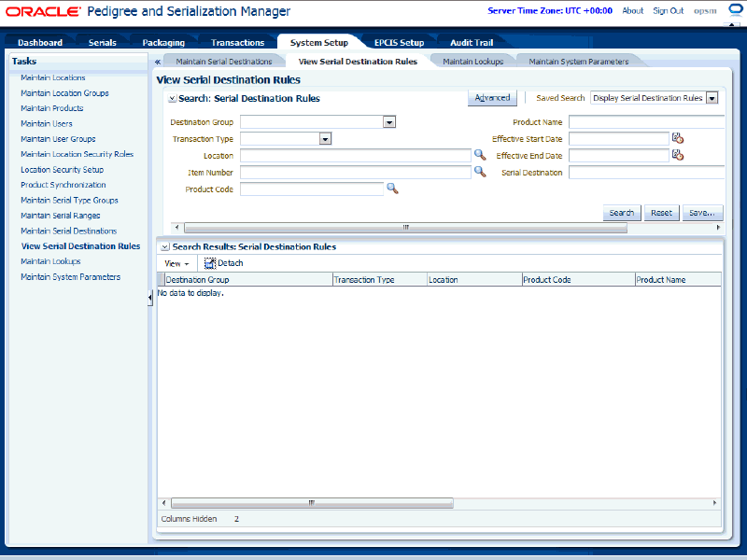747x560 pixels.
Task: Open the View menu in results toolbar
Action: (176, 263)
